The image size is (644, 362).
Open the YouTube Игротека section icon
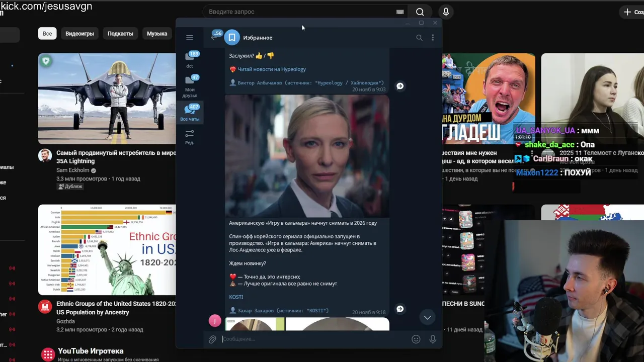[48, 354]
